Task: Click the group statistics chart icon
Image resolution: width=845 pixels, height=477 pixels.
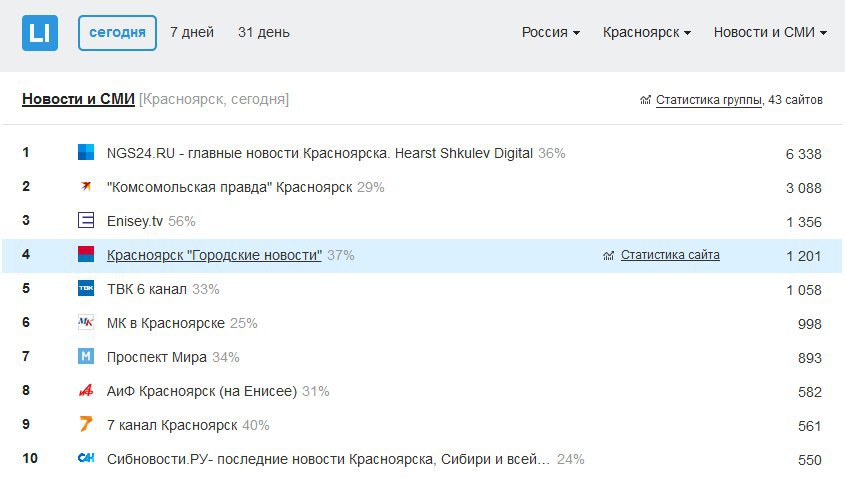Action: [646, 100]
